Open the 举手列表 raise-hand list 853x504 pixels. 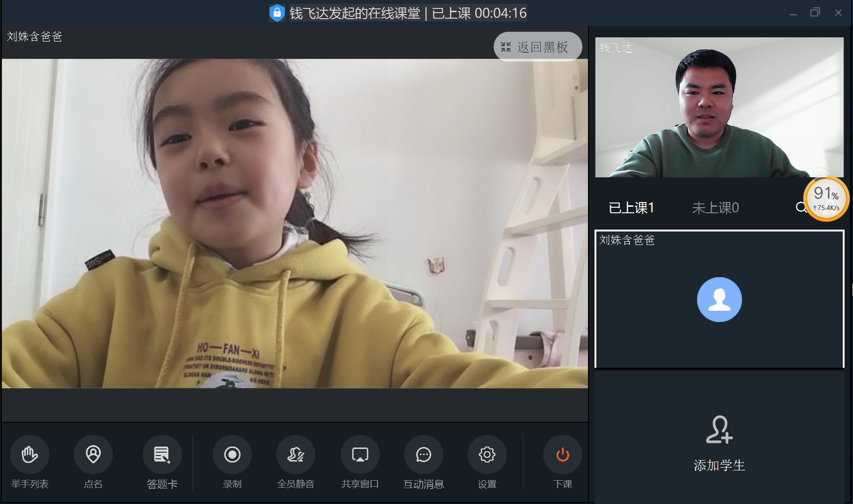[x=30, y=455]
